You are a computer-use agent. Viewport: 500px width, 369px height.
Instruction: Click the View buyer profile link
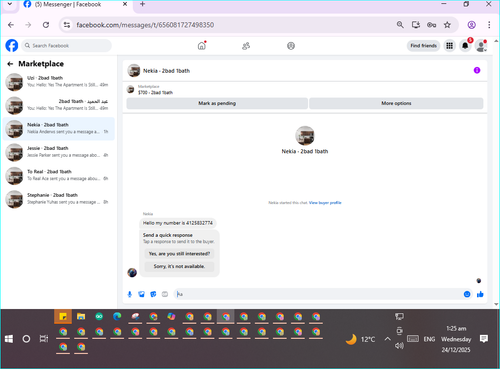click(x=325, y=203)
